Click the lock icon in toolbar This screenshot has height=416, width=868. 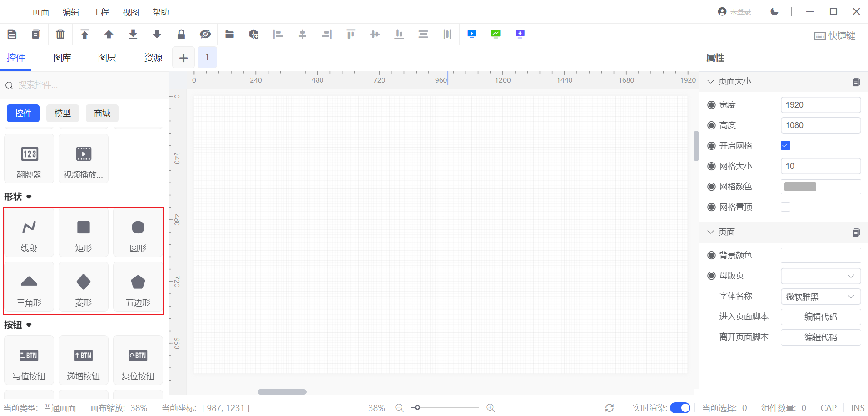point(181,34)
